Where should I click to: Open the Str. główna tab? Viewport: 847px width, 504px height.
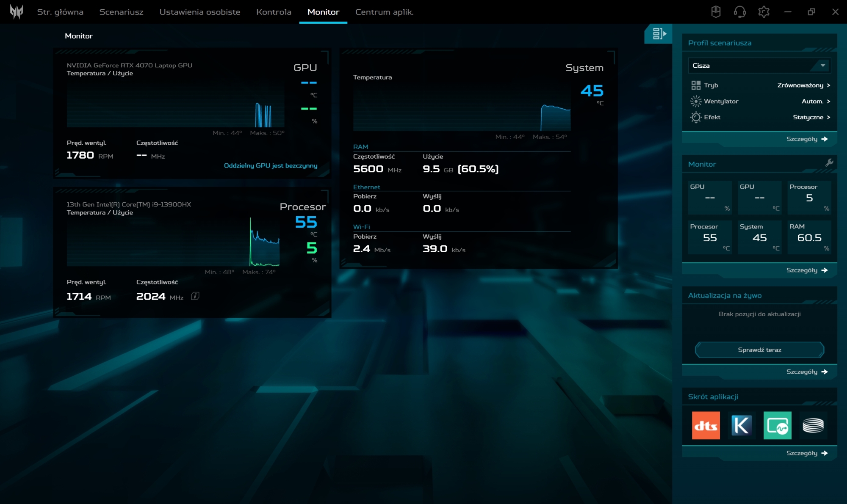[x=60, y=12]
